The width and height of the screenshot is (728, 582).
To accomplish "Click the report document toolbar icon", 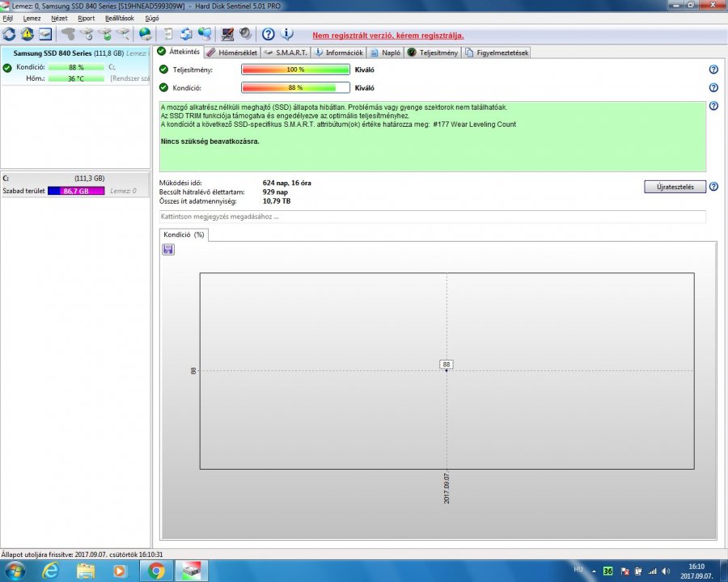I will [x=168, y=34].
